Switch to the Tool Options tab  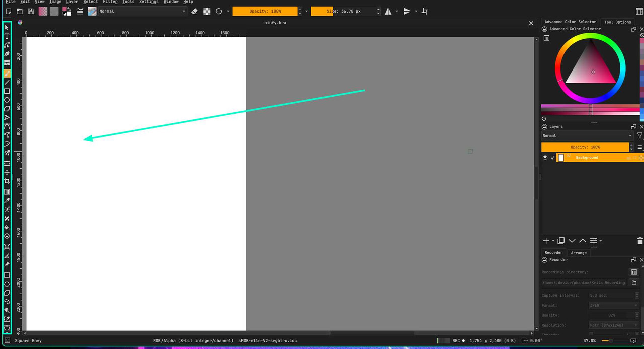tap(617, 22)
